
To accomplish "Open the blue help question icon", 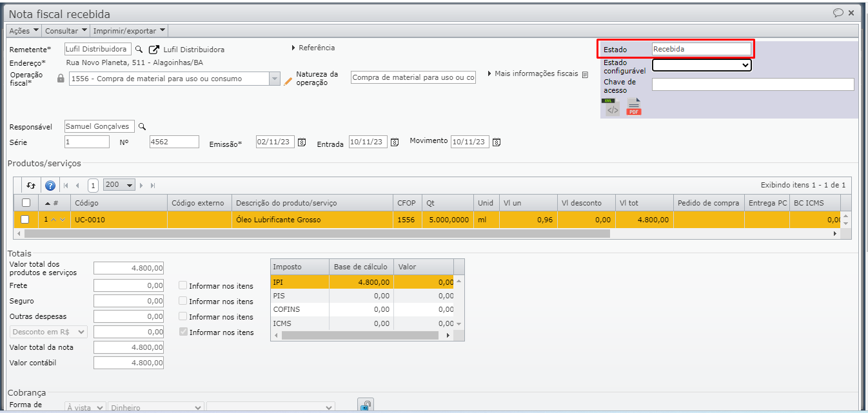I will (50, 186).
